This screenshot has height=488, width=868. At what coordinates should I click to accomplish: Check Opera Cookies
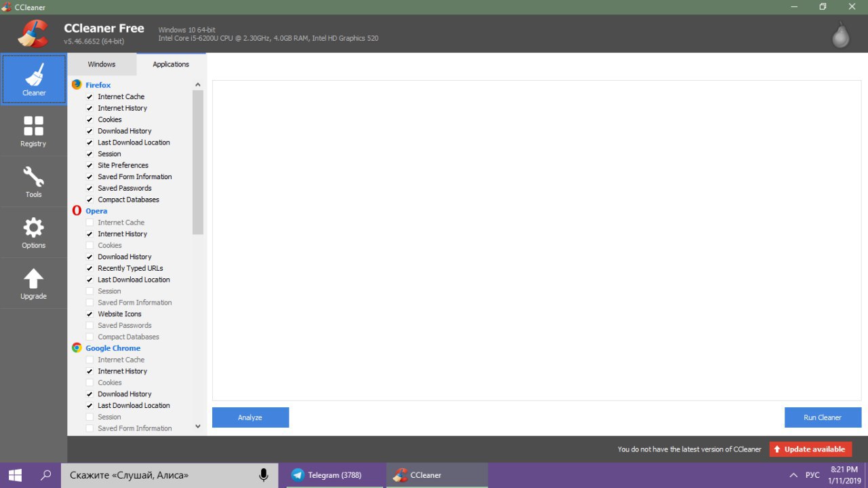click(90, 246)
